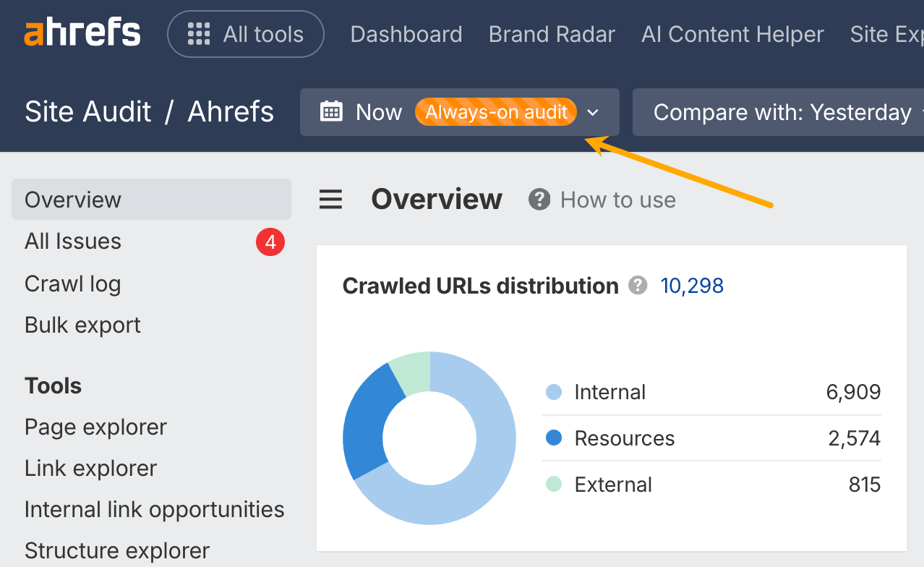Image resolution: width=924 pixels, height=567 pixels.
Task: Toggle the Always-on audit badge
Action: click(x=495, y=112)
